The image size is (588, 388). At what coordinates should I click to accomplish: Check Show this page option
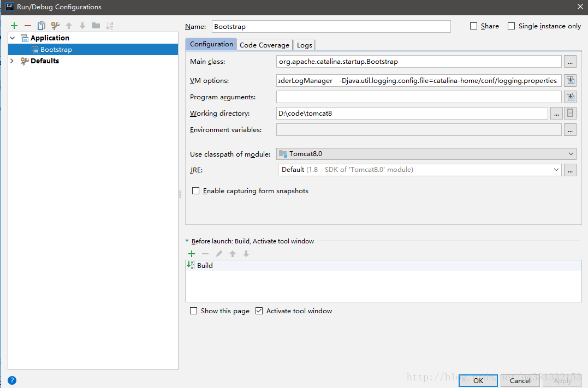[x=193, y=311]
